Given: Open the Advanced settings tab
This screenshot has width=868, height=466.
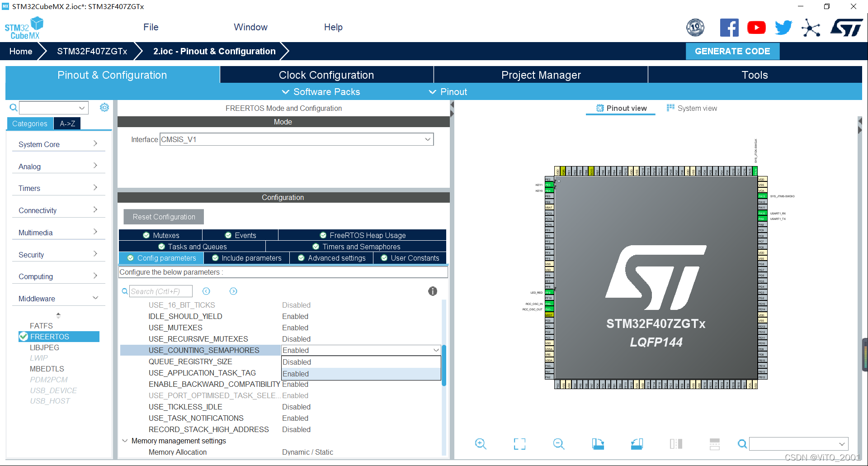Looking at the screenshot, I should (332, 258).
